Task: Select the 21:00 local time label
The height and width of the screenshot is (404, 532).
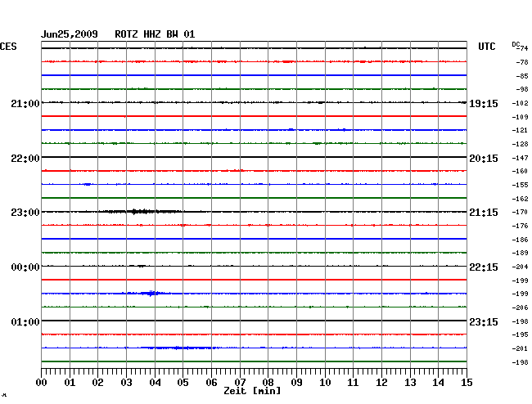Action: coord(25,103)
